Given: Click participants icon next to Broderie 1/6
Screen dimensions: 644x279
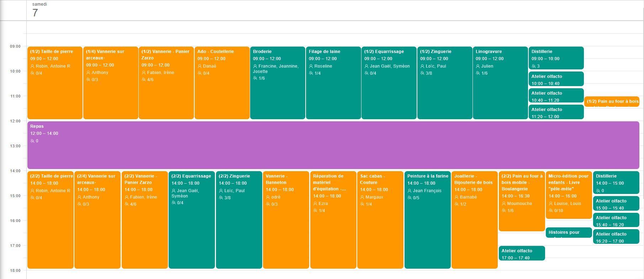Looking at the screenshot, I should (255, 78).
